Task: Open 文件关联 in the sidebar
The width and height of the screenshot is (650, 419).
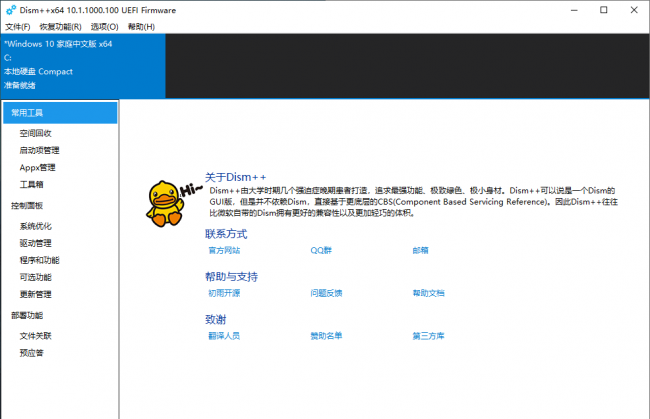Action: 36,336
